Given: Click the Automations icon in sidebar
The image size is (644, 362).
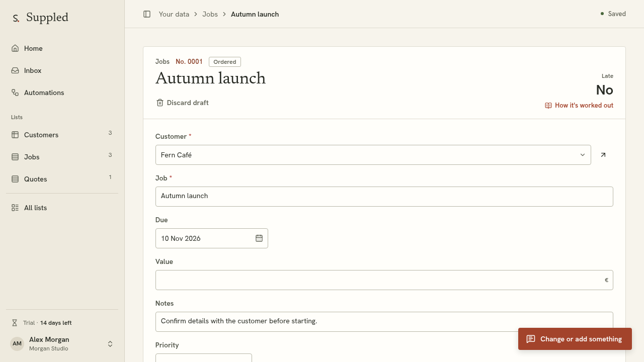Looking at the screenshot, I should (x=15, y=93).
